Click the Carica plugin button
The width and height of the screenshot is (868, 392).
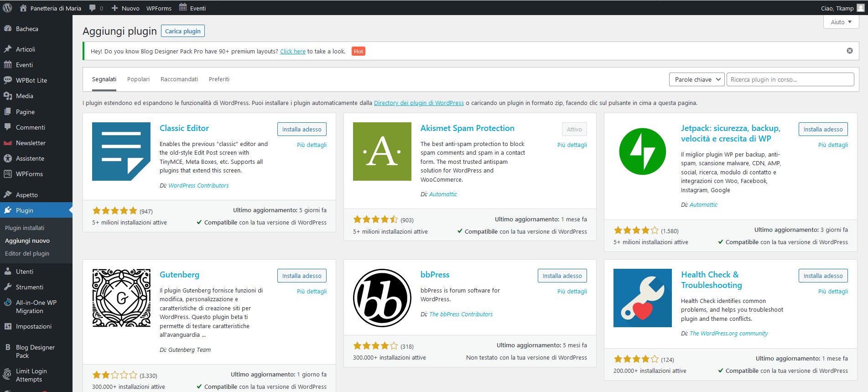[x=183, y=31]
